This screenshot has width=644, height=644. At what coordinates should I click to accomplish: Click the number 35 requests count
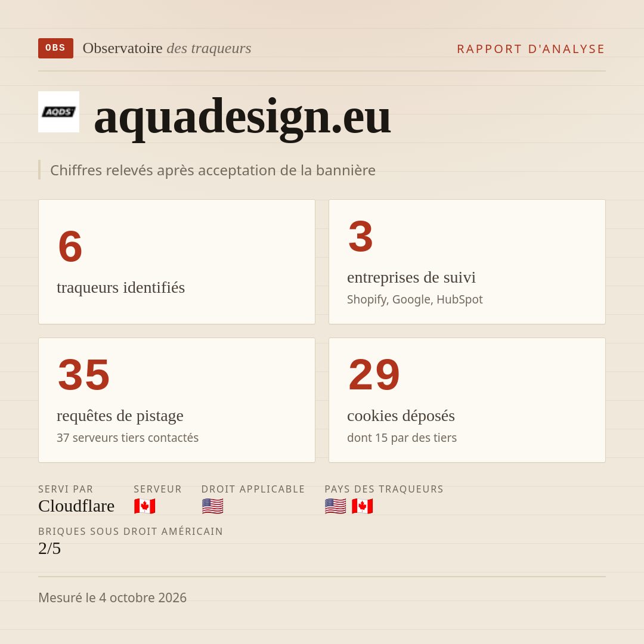coord(84,374)
